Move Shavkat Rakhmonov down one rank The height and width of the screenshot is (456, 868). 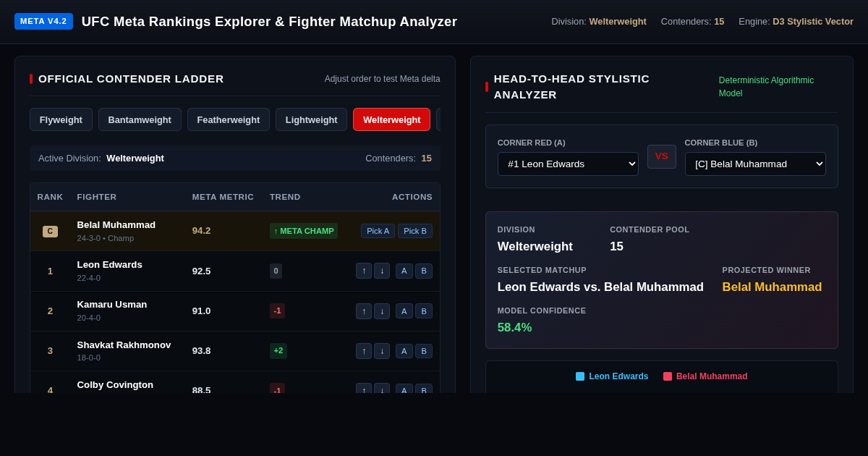click(x=382, y=351)
